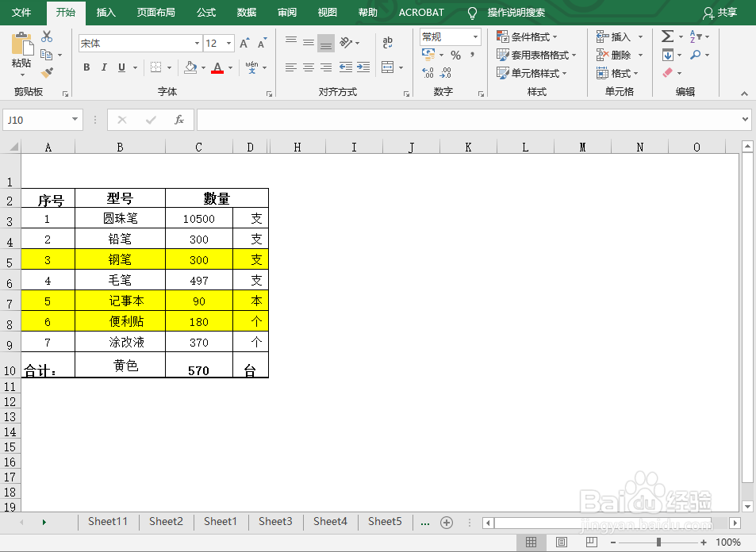756x552 pixels.
Task: Activate the Format Painter tool
Action: tap(45, 71)
